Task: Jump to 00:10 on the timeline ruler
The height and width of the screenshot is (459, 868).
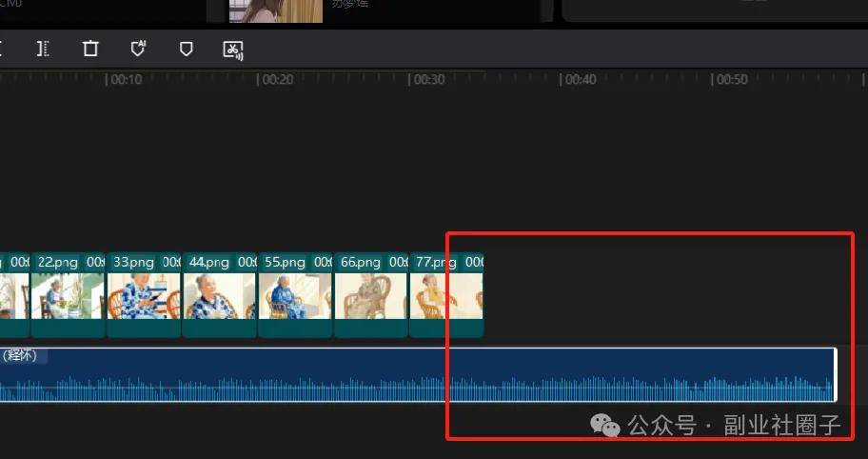Action: 107,80
